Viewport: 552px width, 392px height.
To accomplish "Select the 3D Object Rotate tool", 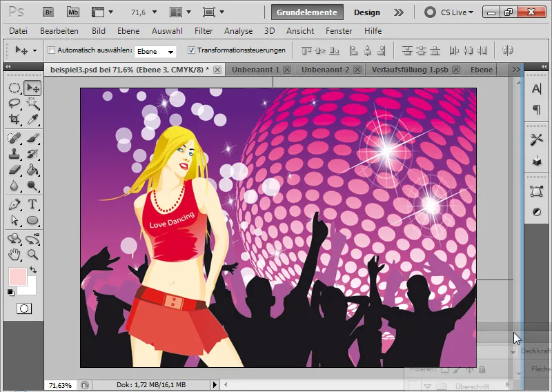I will pos(14,239).
